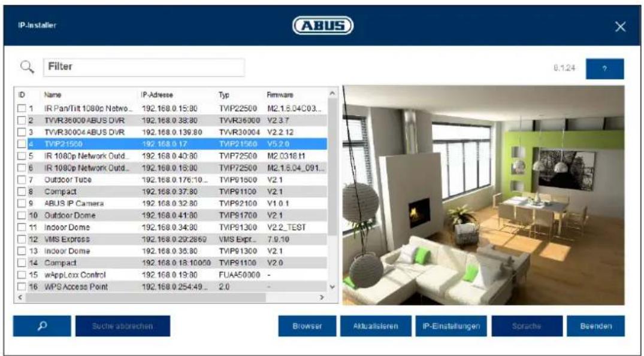Select the WPS Access Point entry
644x356 pixels.
click(x=173, y=287)
